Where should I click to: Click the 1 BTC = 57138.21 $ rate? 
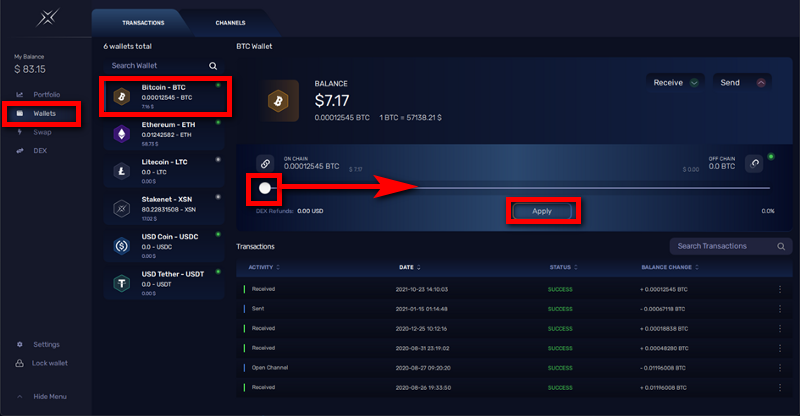411,118
